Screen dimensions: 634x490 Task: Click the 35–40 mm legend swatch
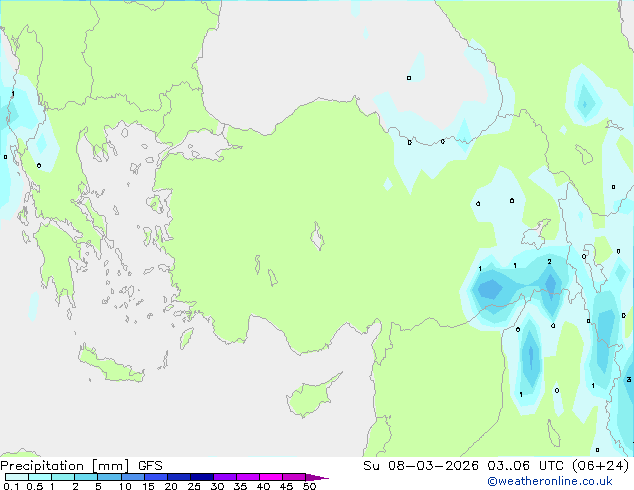pos(247,477)
